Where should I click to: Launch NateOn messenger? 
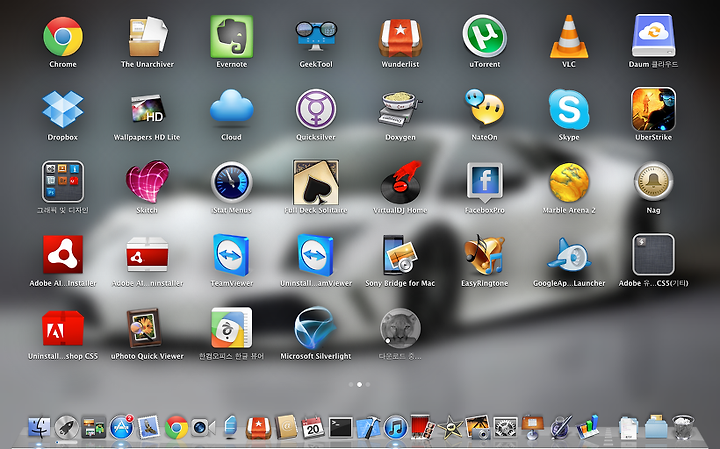[x=484, y=107]
